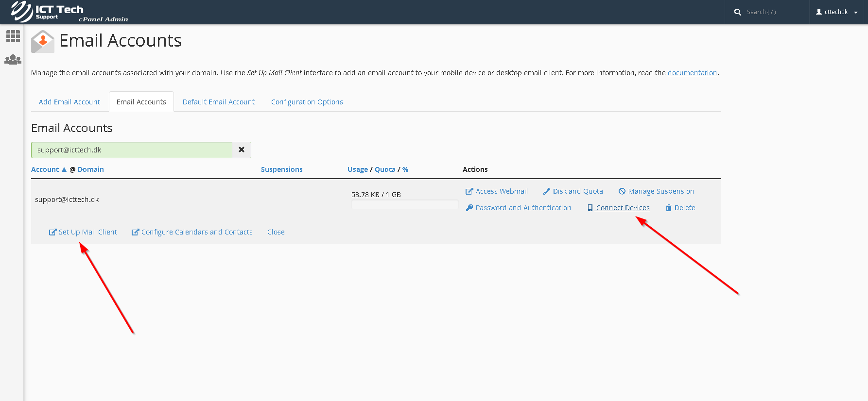Click the Email Accounts page heading

pyautogui.click(x=121, y=41)
